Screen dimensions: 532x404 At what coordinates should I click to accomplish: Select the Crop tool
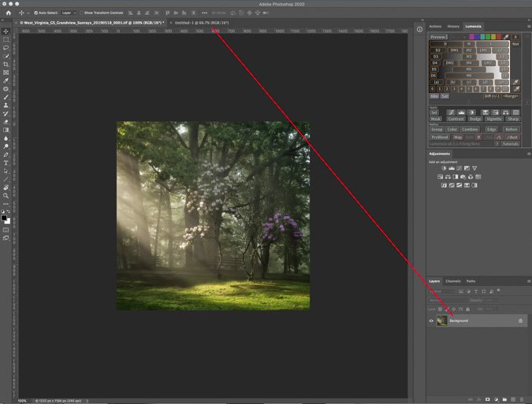pos(6,64)
